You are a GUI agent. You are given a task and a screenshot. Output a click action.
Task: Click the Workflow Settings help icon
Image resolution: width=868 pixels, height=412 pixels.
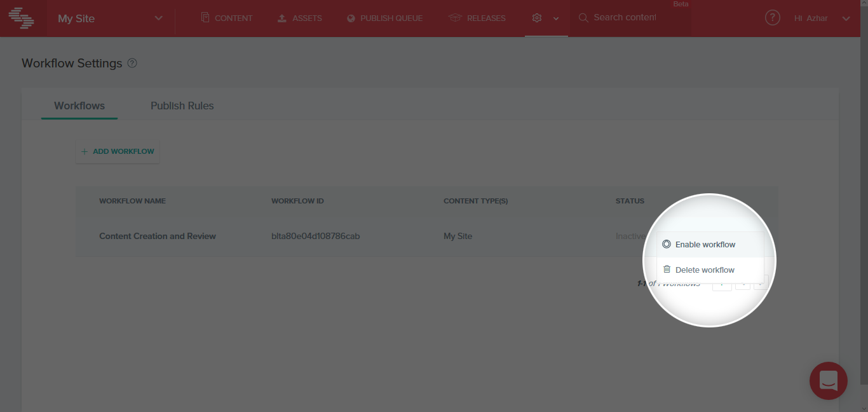coord(132,63)
